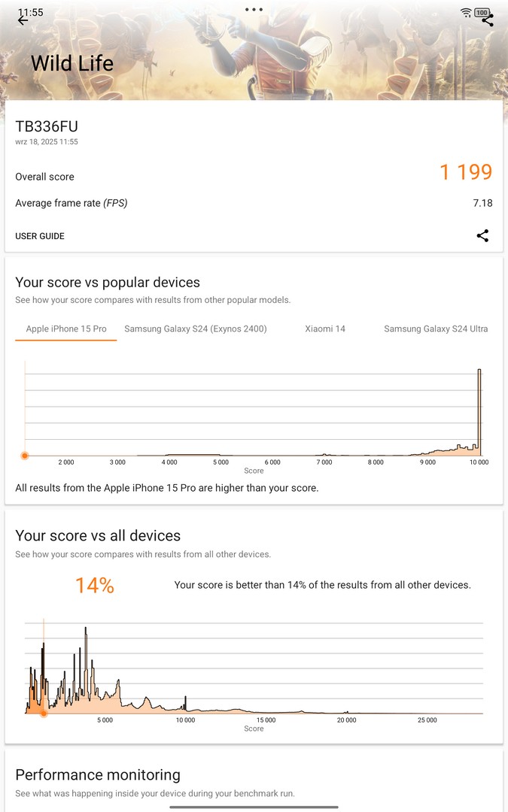Share the TB336FU result card
Screen dimensions: 508x812
[x=482, y=236]
